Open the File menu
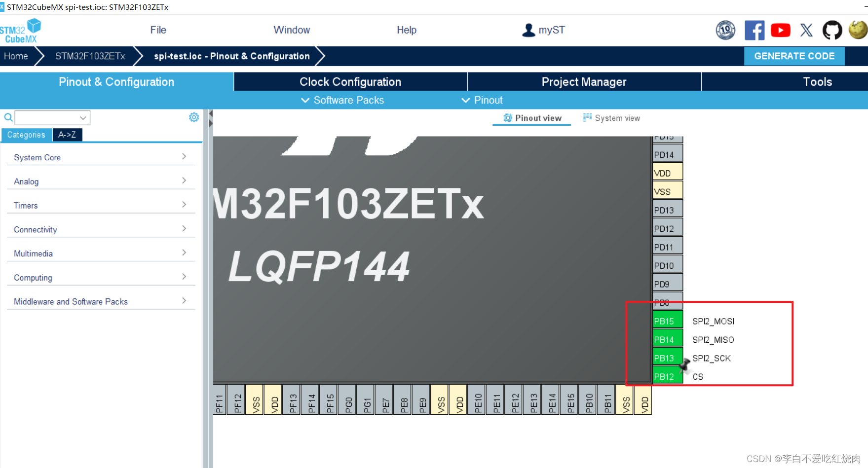868x468 pixels. [x=158, y=30]
